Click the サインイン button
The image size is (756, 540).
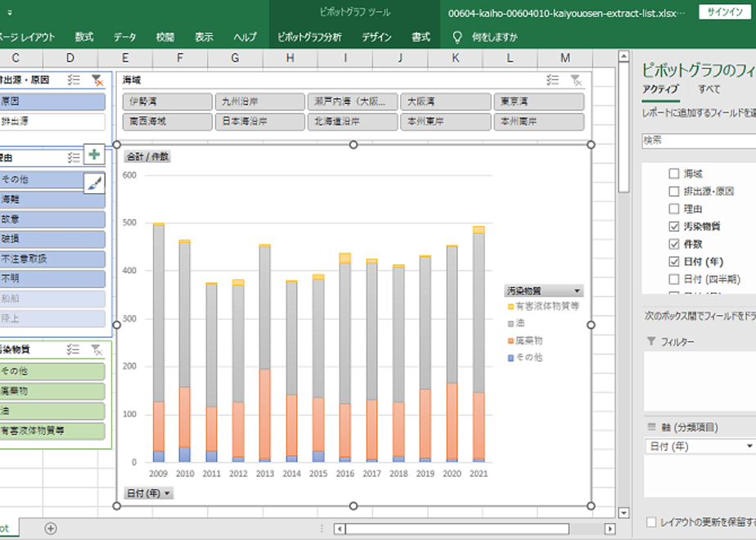725,12
